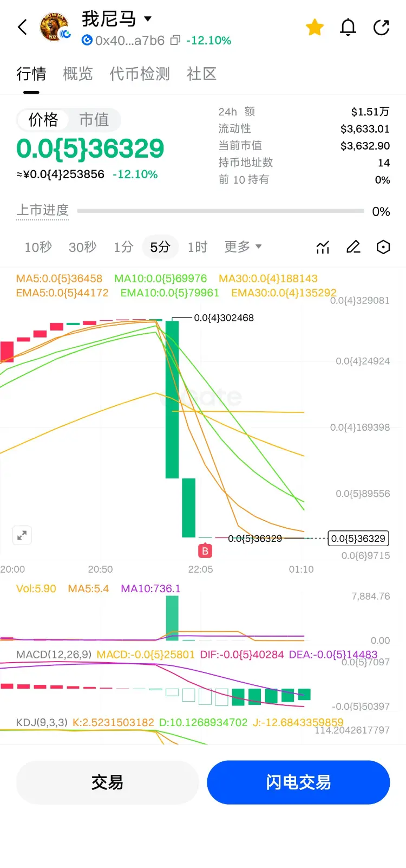
Task: Tap the EMA30:0.0{4}135292 indicator label
Action: click(284, 293)
